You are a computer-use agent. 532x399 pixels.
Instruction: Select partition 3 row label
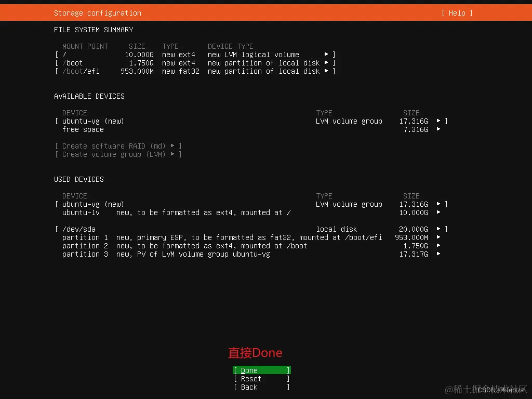point(85,254)
